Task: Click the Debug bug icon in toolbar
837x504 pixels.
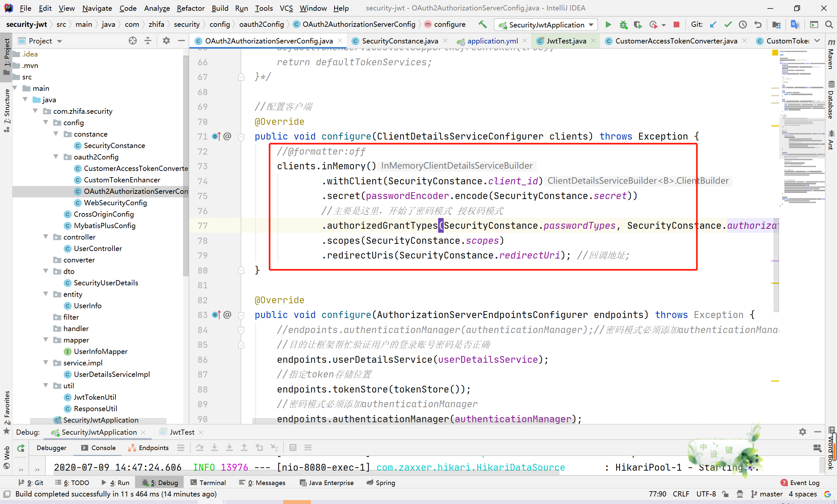Action: (x=623, y=25)
